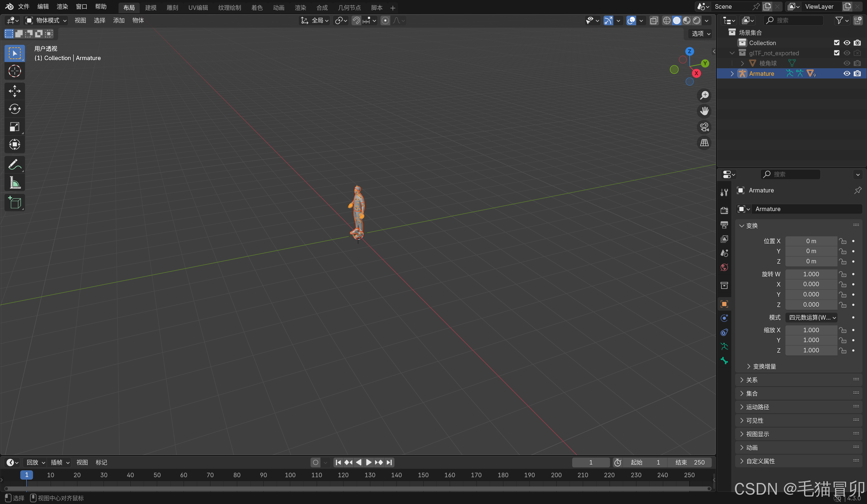This screenshot has width=867, height=504.
Task: Expand the Armature tree item
Action: (x=732, y=74)
